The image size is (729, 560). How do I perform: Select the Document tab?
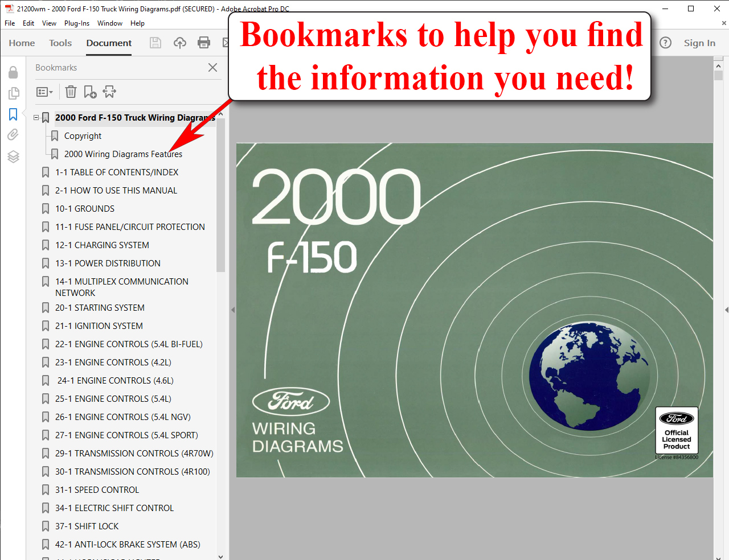pos(109,43)
